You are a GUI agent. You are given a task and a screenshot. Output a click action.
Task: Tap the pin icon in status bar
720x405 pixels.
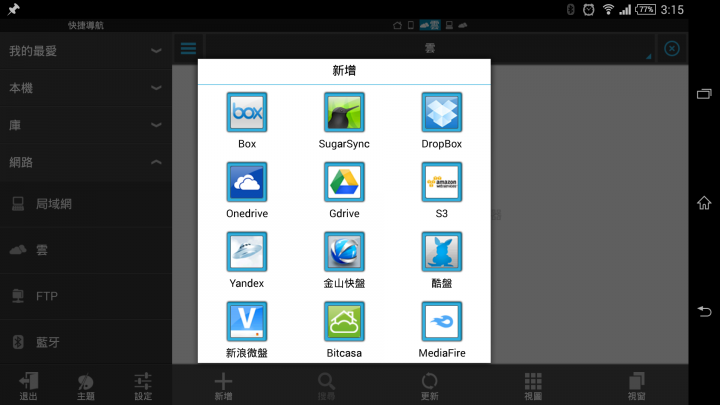pyautogui.click(x=13, y=9)
